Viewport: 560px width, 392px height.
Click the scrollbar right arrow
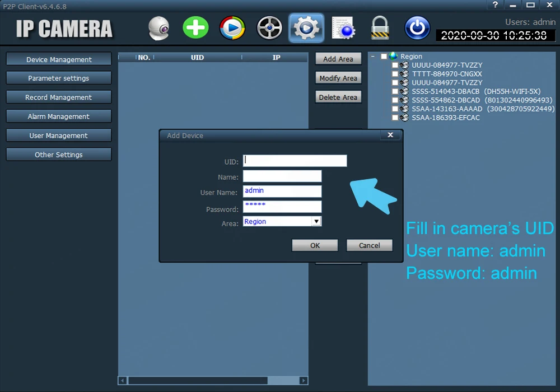coord(304,381)
